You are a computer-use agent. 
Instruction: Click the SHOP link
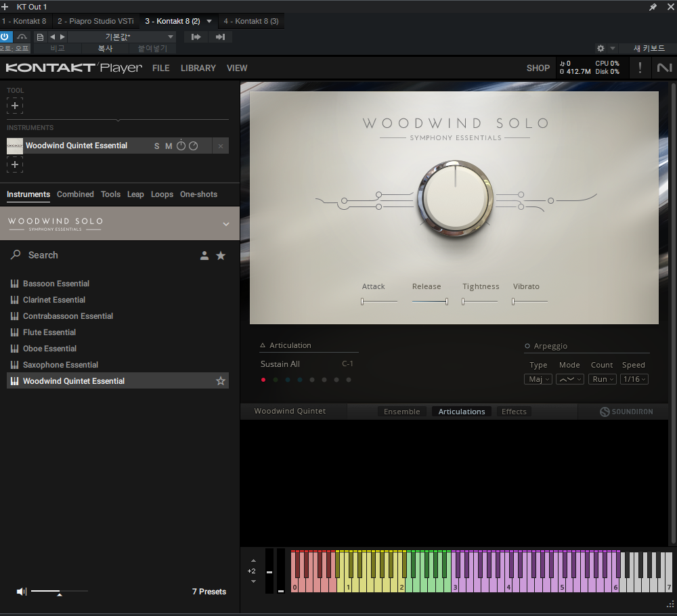point(538,68)
